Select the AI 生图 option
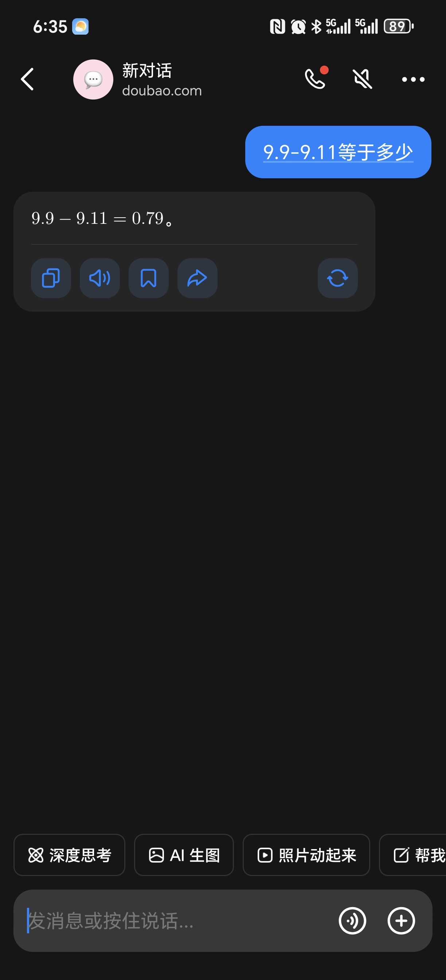 184,855
